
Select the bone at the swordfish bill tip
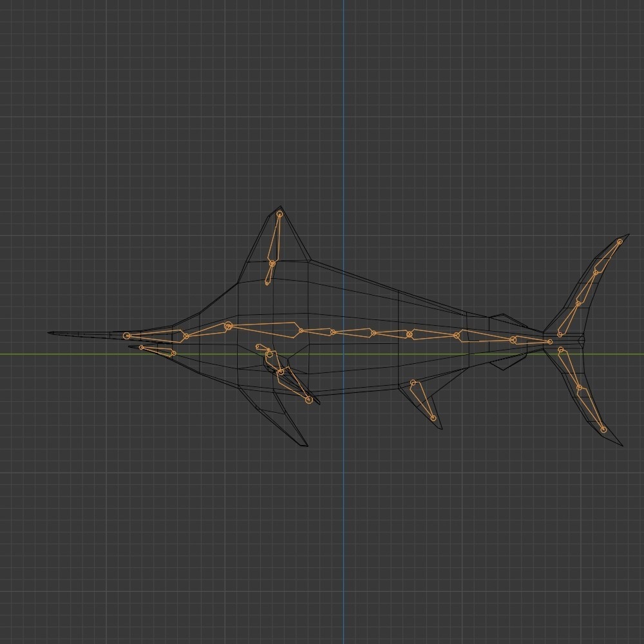click(127, 336)
